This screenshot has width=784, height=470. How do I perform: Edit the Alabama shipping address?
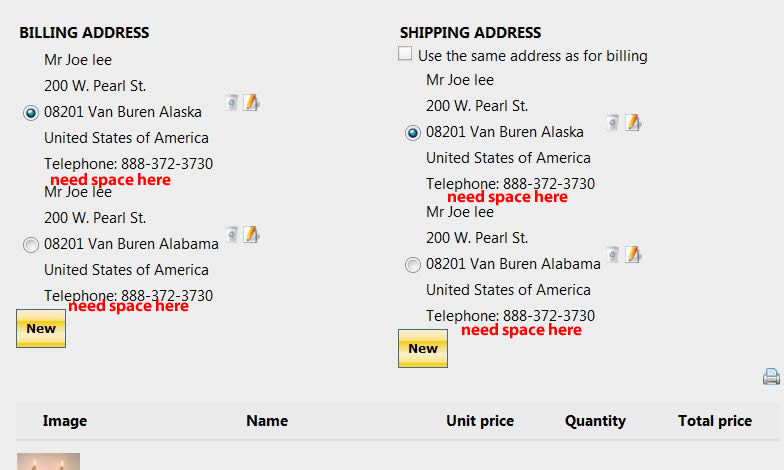coord(633,254)
